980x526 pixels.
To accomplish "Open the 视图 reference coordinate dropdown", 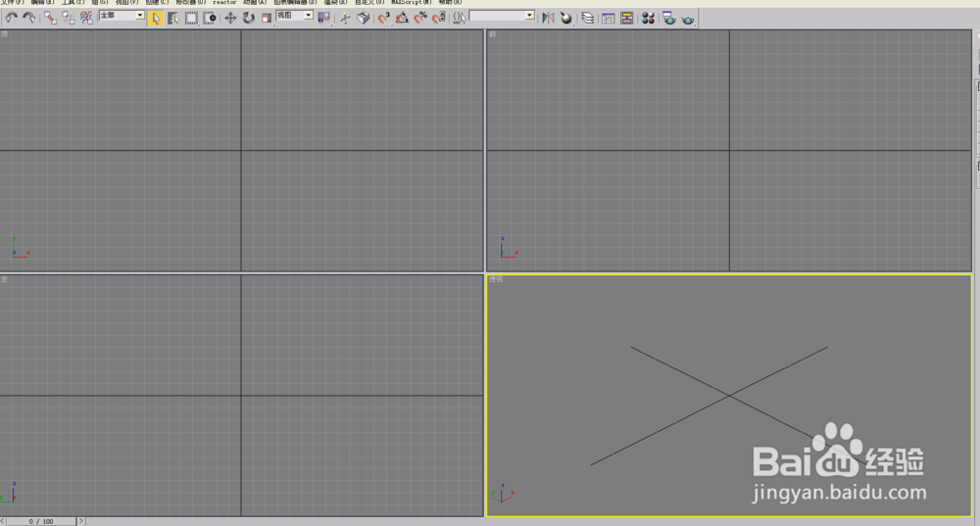I will [x=295, y=16].
